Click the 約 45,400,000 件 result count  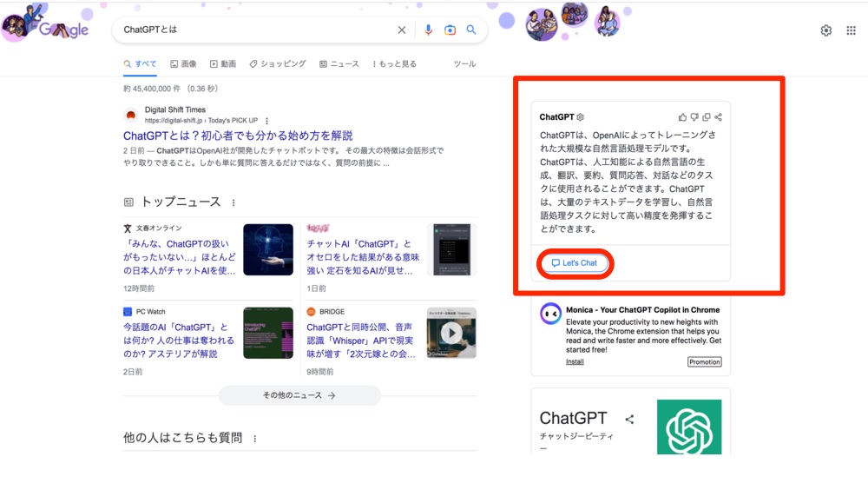click(x=170, y=89)
